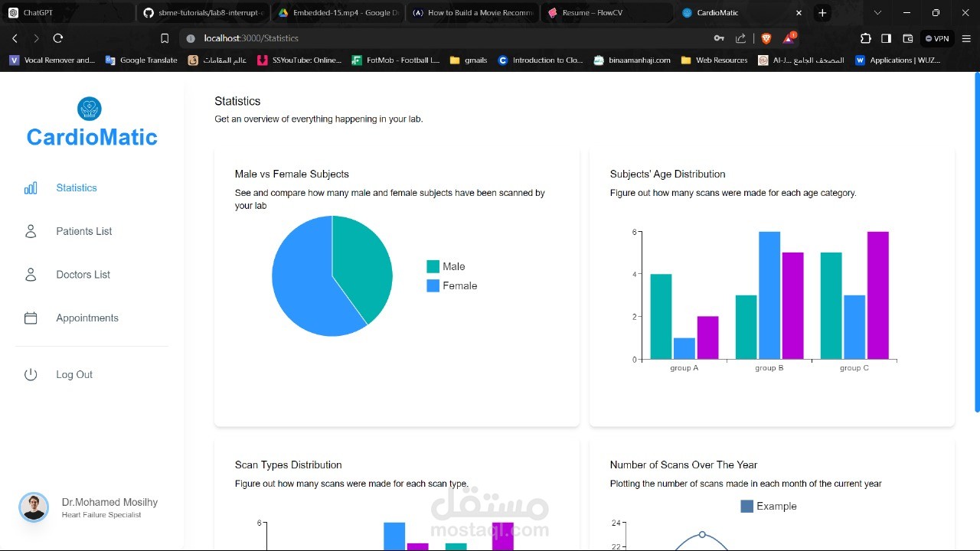Click the Patients List person icon
Screen dimensions: 980x551
tap(31, 231)
